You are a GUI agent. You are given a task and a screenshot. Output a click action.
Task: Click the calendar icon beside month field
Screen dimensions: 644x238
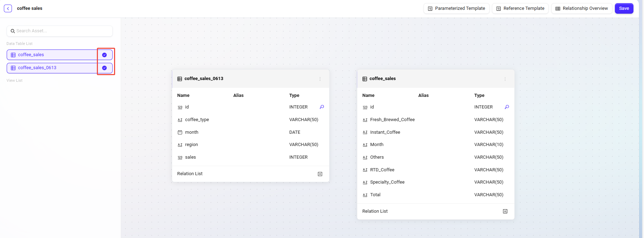coord(180,132)
